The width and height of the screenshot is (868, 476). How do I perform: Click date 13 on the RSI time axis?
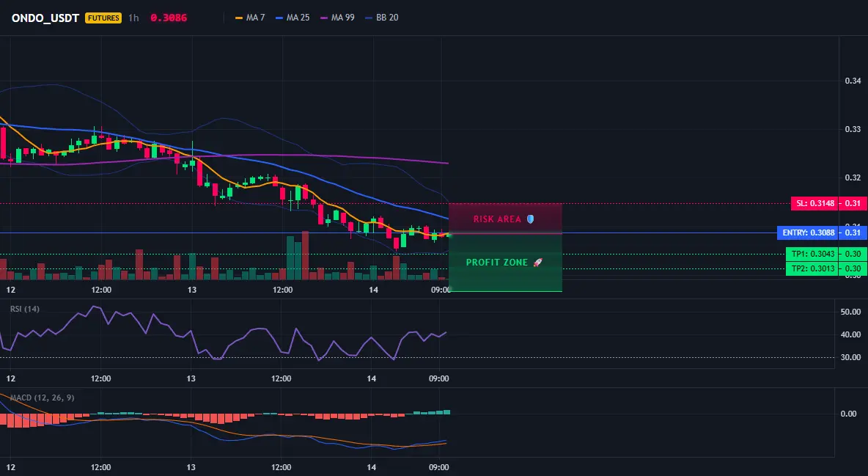191,378
